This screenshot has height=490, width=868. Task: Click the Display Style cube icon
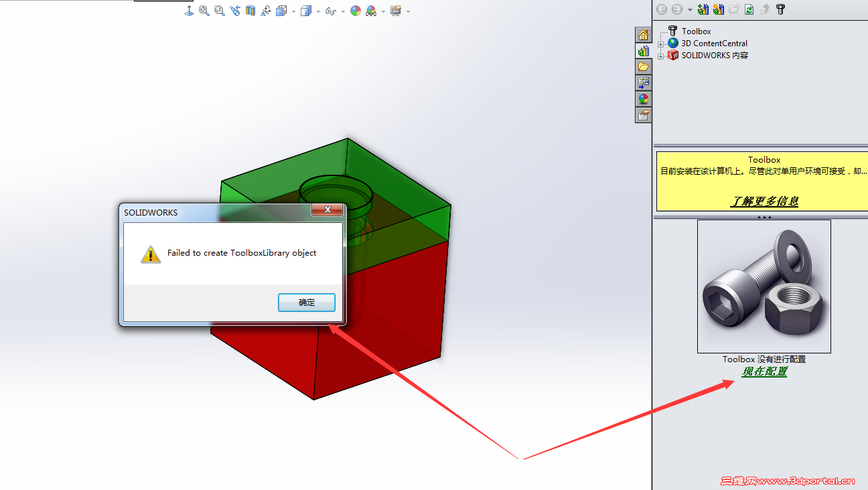[x=305, y=11]
